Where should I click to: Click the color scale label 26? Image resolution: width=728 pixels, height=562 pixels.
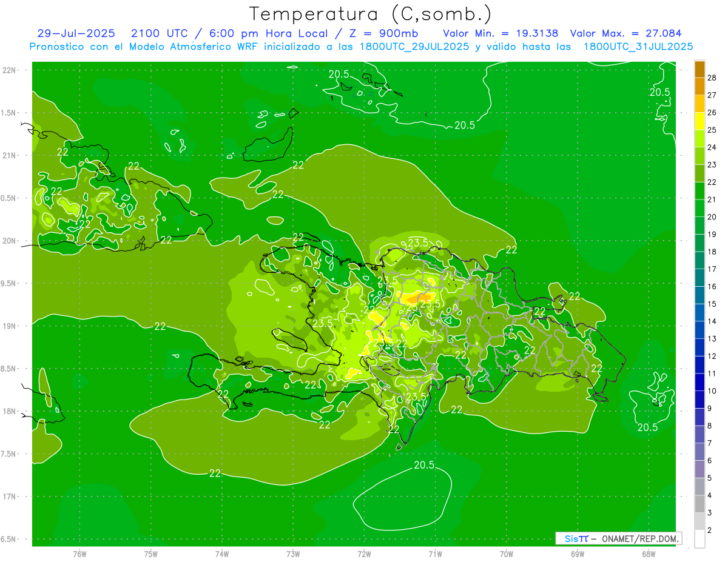click(x=712, y=112)
